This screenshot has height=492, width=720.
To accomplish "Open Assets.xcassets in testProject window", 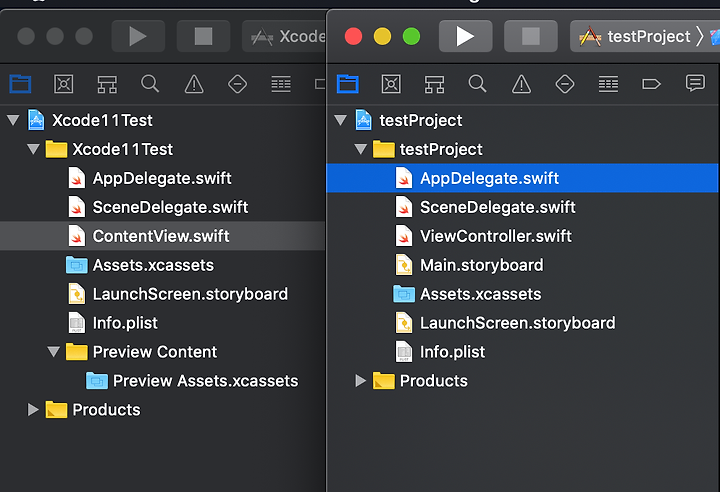I will pyautogui.click(x=523, y=294).
